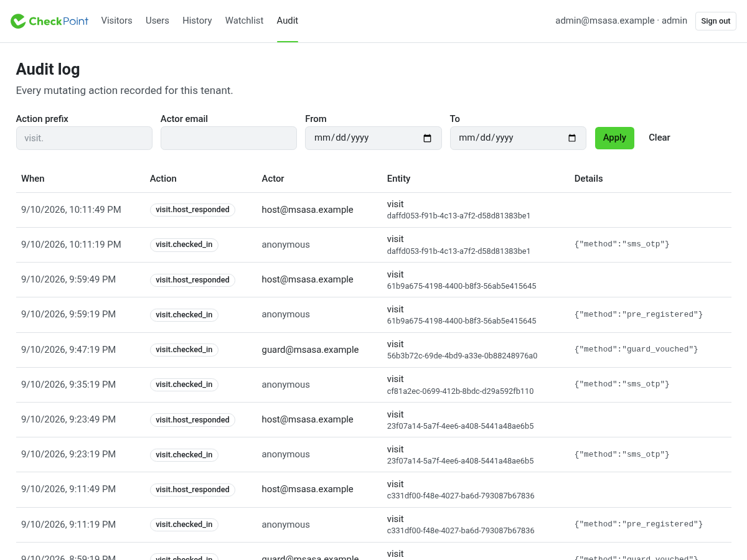Click guard_vouched details in 9:47:19 PM row

636,349
